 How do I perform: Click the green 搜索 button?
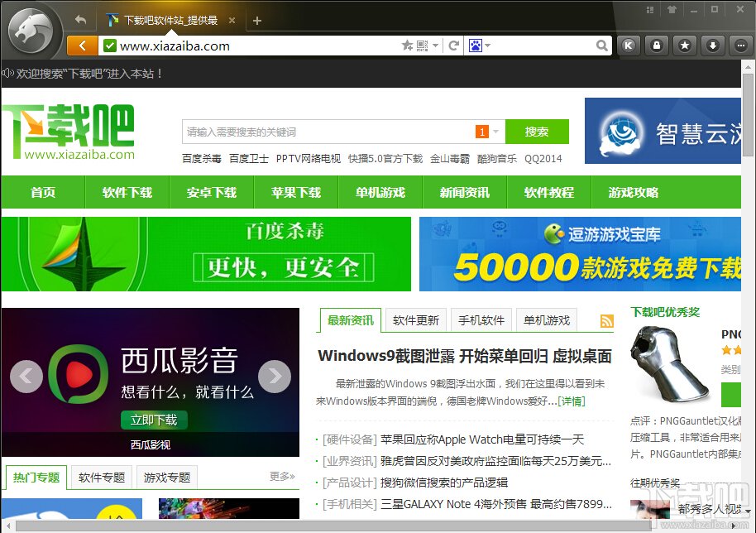[x=537, y=132]
